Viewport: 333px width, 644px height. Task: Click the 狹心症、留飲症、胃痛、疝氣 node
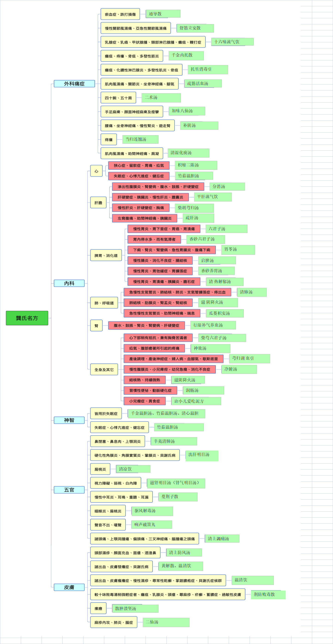coord(139,165)
